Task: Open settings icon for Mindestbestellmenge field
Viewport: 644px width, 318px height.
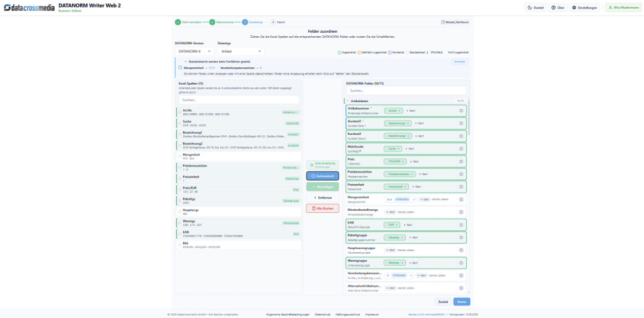Action: 461,212
